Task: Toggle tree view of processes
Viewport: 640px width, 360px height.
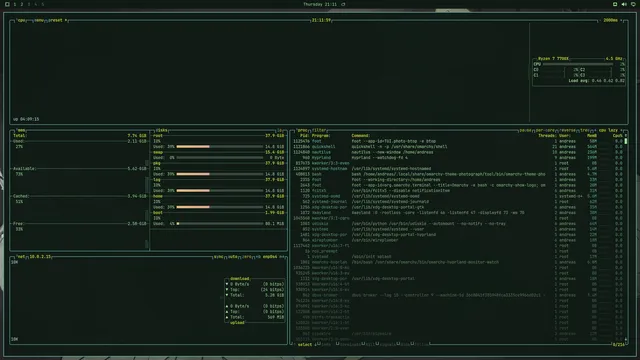Action: 584,130
